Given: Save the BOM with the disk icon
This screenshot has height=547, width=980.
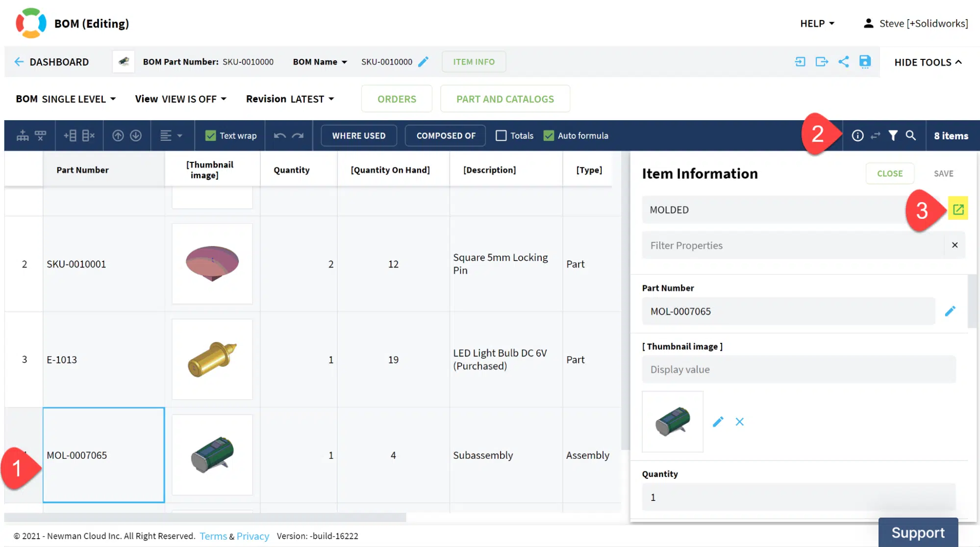Looking at the screenshot, I should point(865,62).
